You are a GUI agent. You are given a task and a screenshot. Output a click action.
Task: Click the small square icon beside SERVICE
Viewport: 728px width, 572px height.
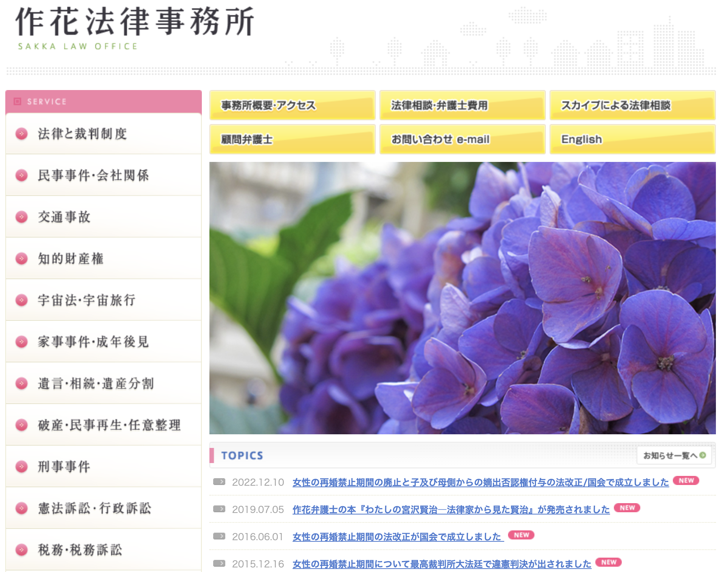(x=17, y=101)
